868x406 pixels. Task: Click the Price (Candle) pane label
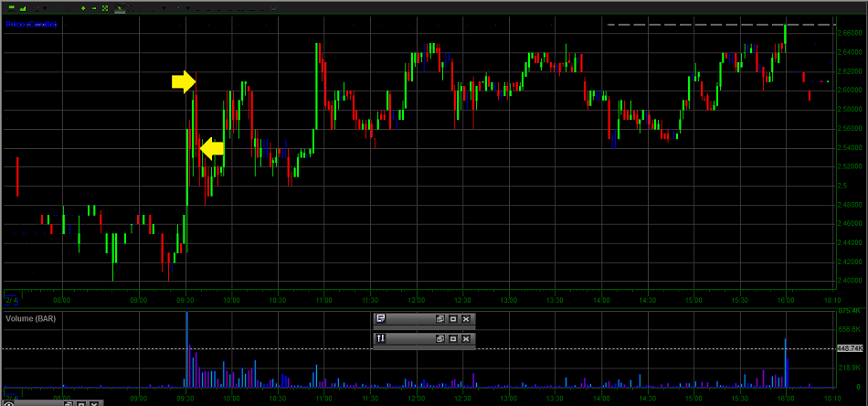(x=31, y=25)
